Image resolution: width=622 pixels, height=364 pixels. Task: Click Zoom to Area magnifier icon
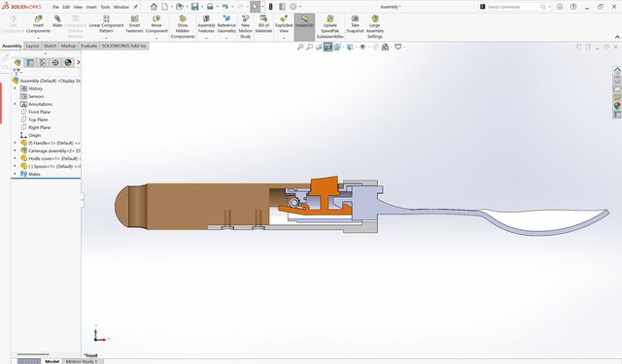pos(309,48)
